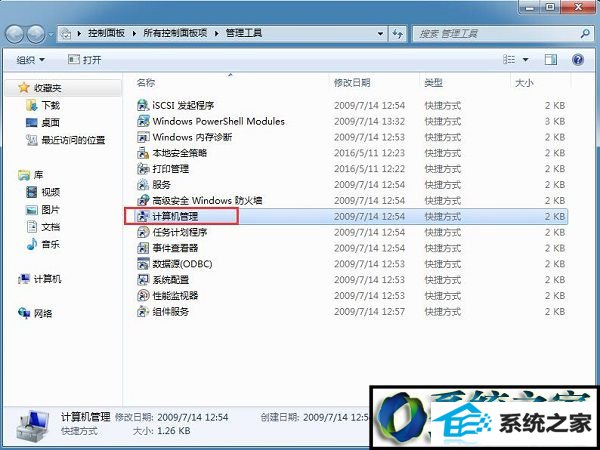
Task: Click the 打开 toolbar button
Action: (85, 60)
